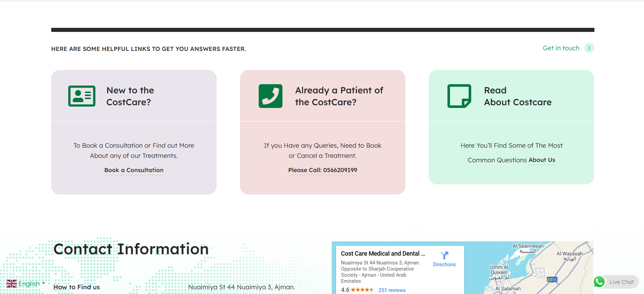Click the address Nuaimiya St 44 text
Screen dimensions: 644x294
(x=242, y=287)
